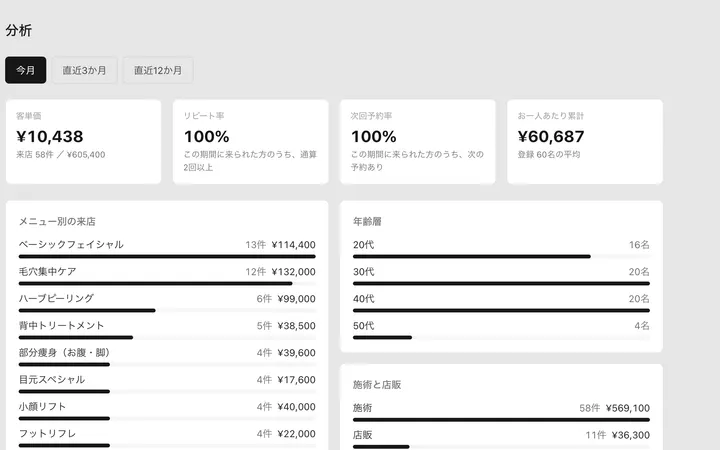This screenshot has height=450, width=720.
Task: Select the 毛穴集中ケア row label
Action: pyautogui.click(x=47, y=271)
